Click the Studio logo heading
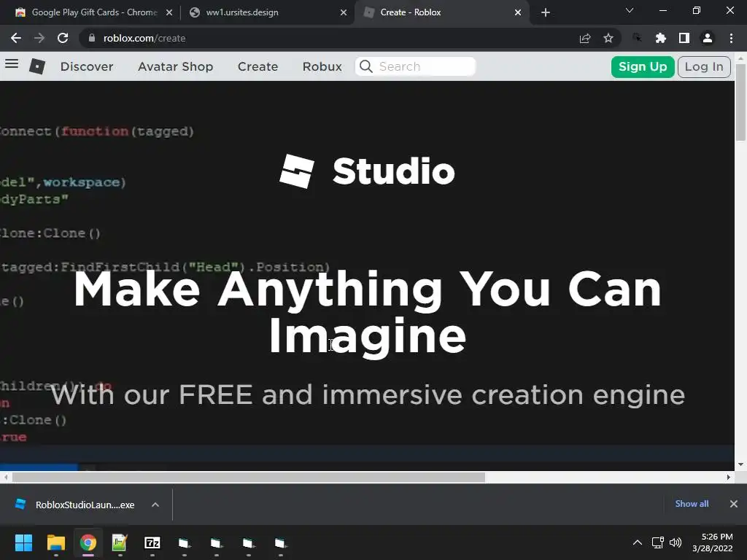This screenshot has width=747, height=560. (368, 171)
